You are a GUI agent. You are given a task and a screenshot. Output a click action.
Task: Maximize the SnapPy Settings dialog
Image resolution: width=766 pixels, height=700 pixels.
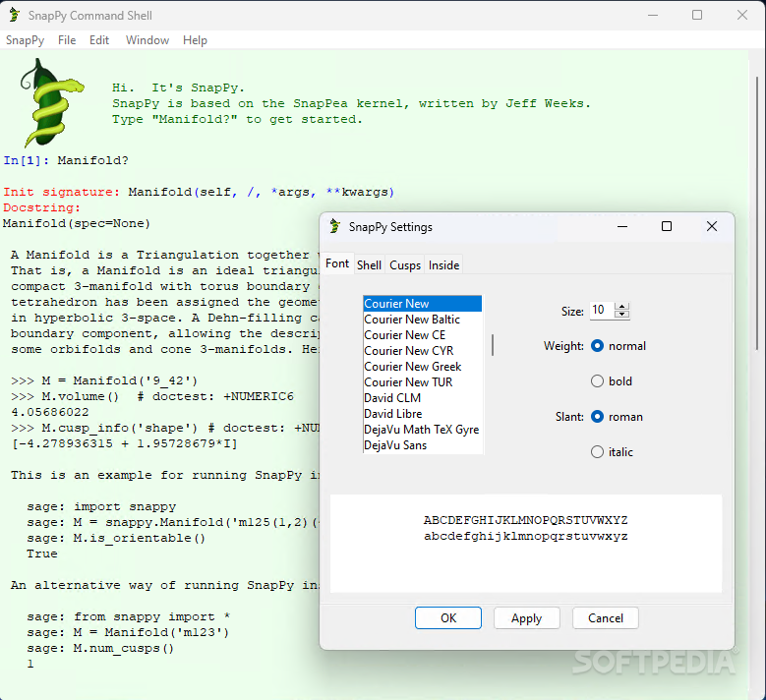coord(667,226)
